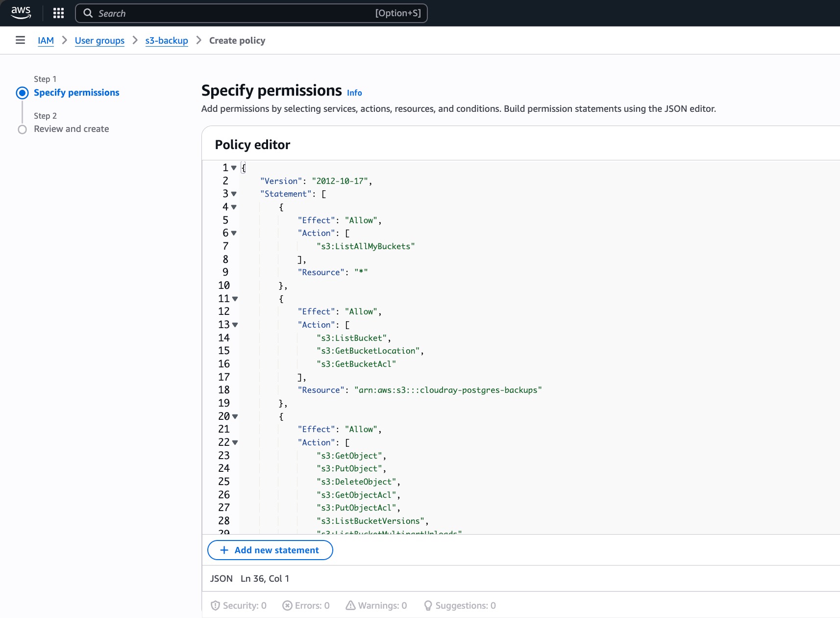
Task: Select the JSON editor mode label
Action: (x=221, y=578)
